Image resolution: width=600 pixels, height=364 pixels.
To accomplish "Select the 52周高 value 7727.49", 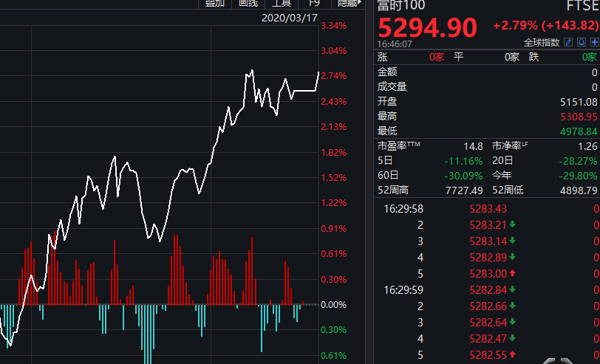I will click(464, 190).
